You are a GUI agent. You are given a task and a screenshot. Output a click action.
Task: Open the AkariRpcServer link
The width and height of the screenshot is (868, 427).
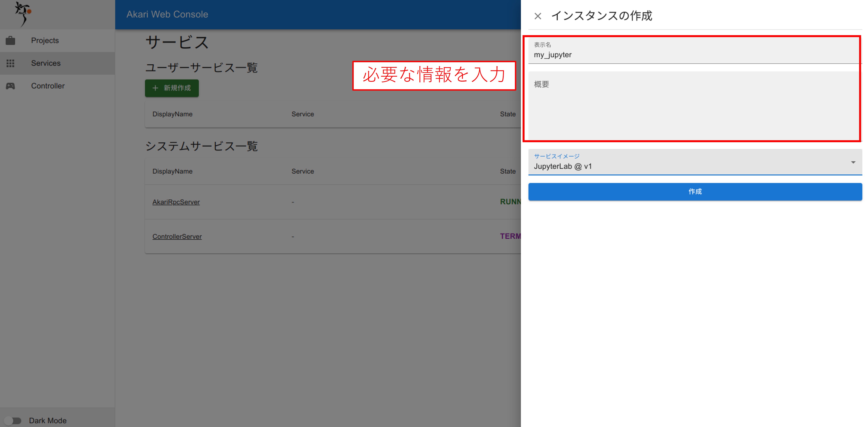(176, 202)
